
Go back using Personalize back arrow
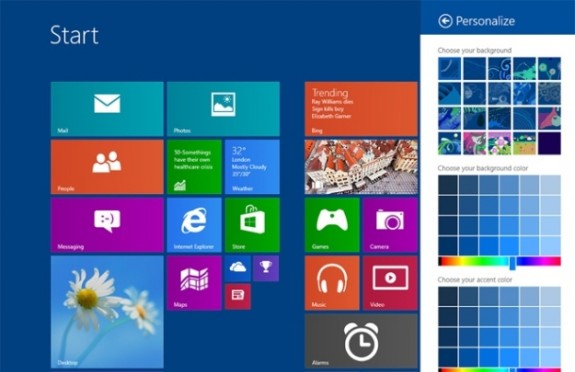(445, 21)
